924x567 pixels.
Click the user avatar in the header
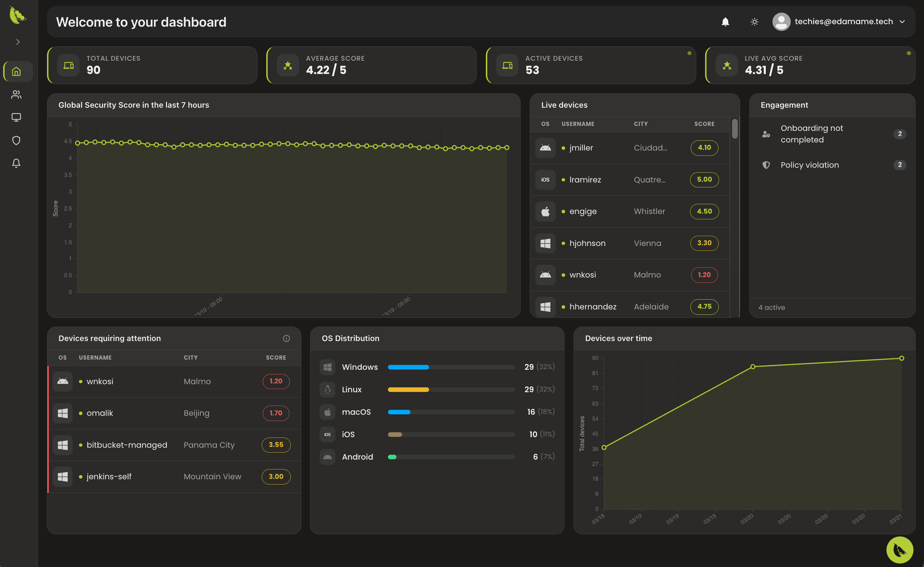[x=781, y=22]
